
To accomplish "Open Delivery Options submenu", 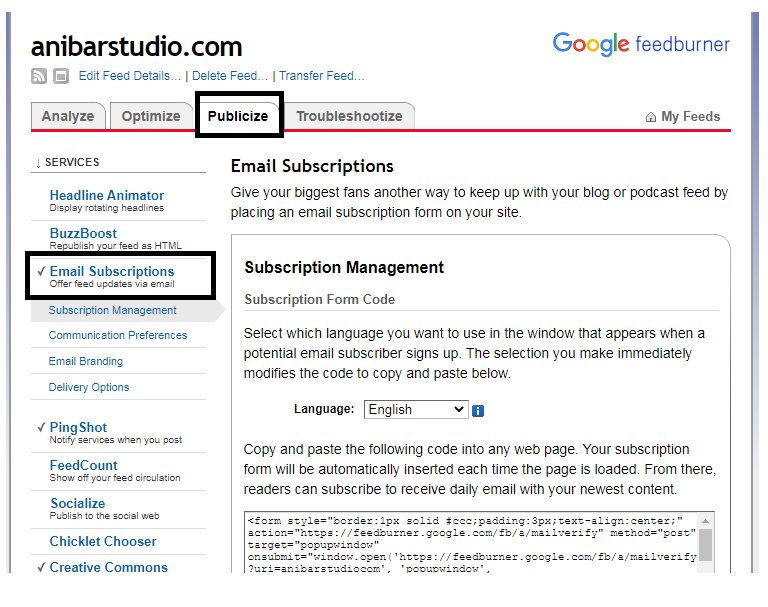I will coord(89,387).
